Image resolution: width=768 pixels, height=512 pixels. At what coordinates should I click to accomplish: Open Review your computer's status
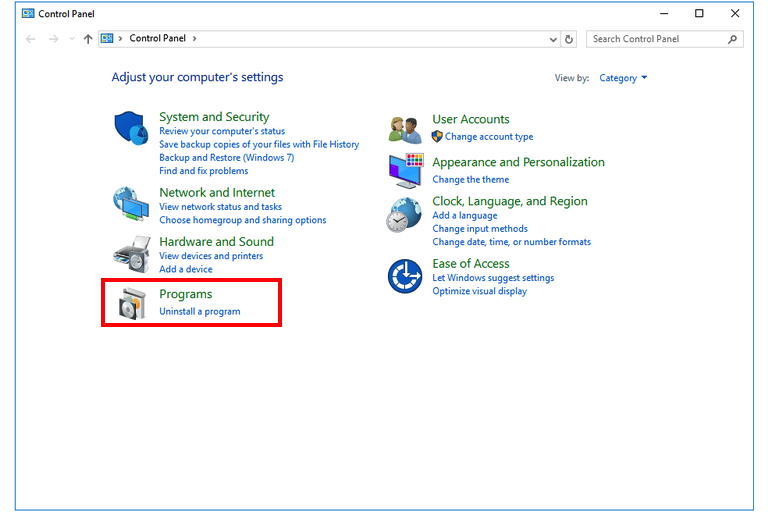point(222,131)
